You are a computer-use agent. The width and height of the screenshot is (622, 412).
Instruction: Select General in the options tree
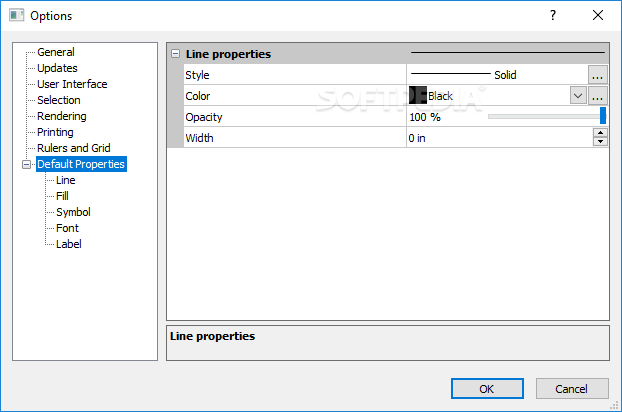(56, 52)
